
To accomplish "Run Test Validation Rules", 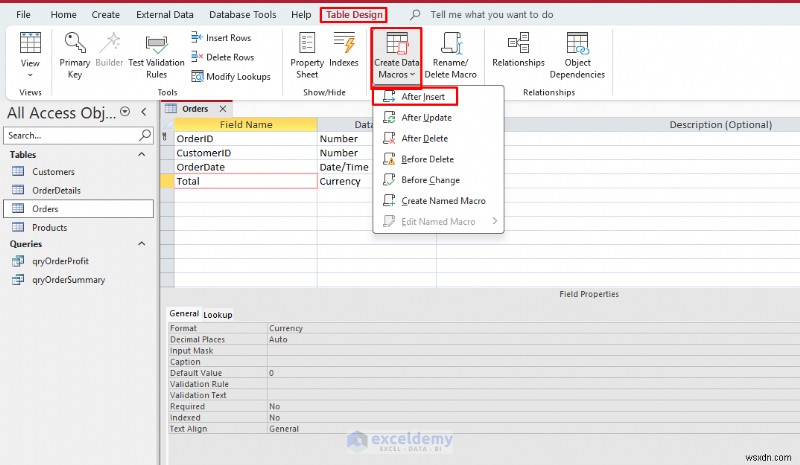I will (156, 55).
